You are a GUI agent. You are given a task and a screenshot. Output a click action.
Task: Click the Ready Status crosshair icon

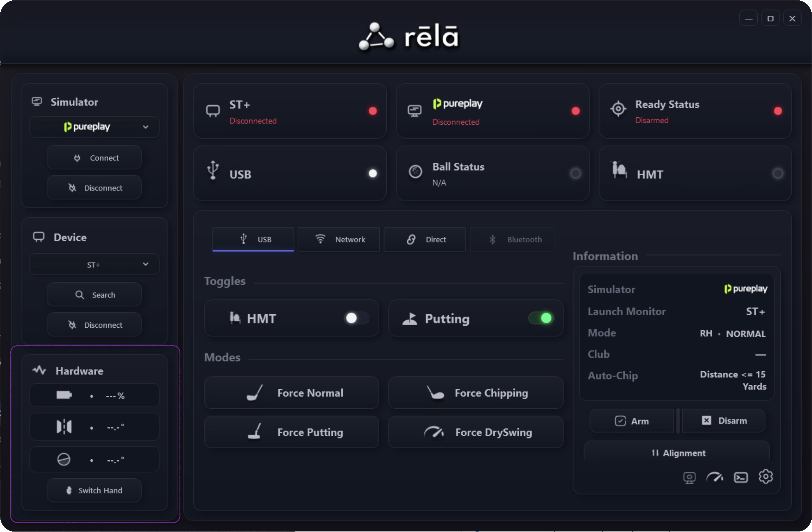[618, 109]
